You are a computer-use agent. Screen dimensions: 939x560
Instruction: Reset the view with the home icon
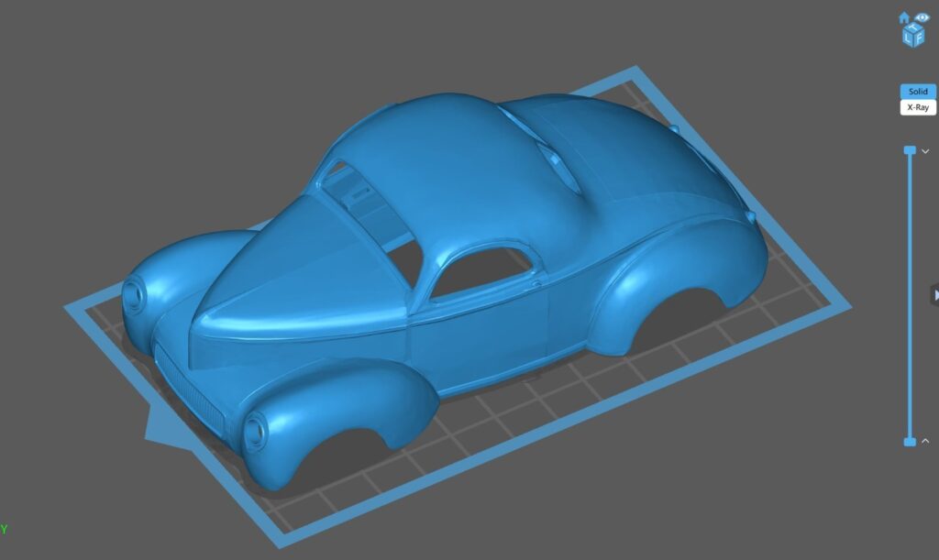point(904,17)
